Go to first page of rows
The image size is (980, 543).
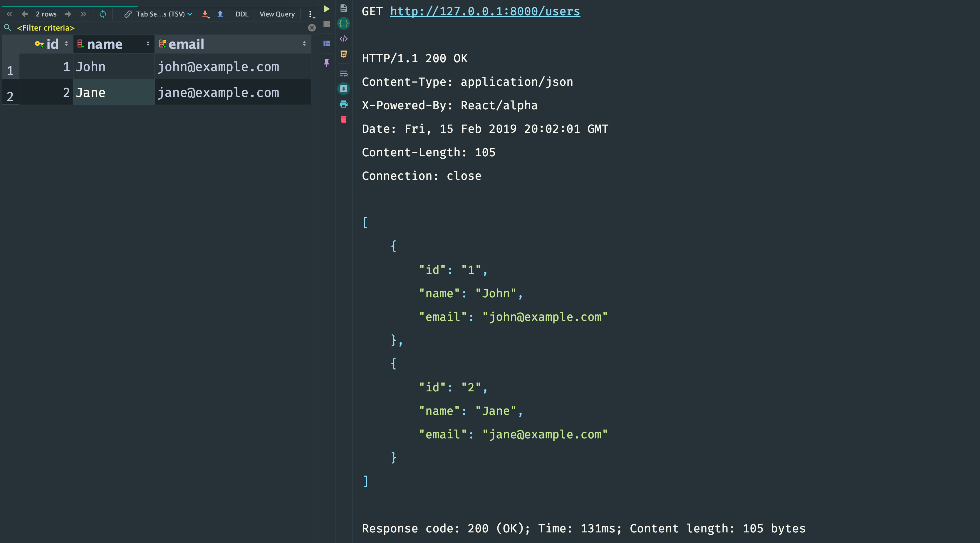pyautogui.click(x=9, y=14)
